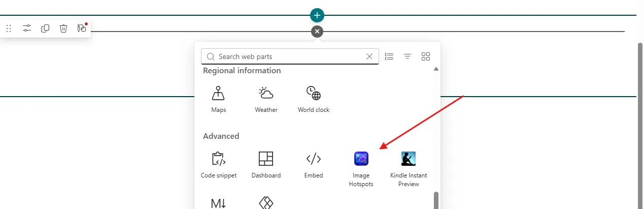Add the World clock web part
The image size is (644, 209).
point(314,100)
